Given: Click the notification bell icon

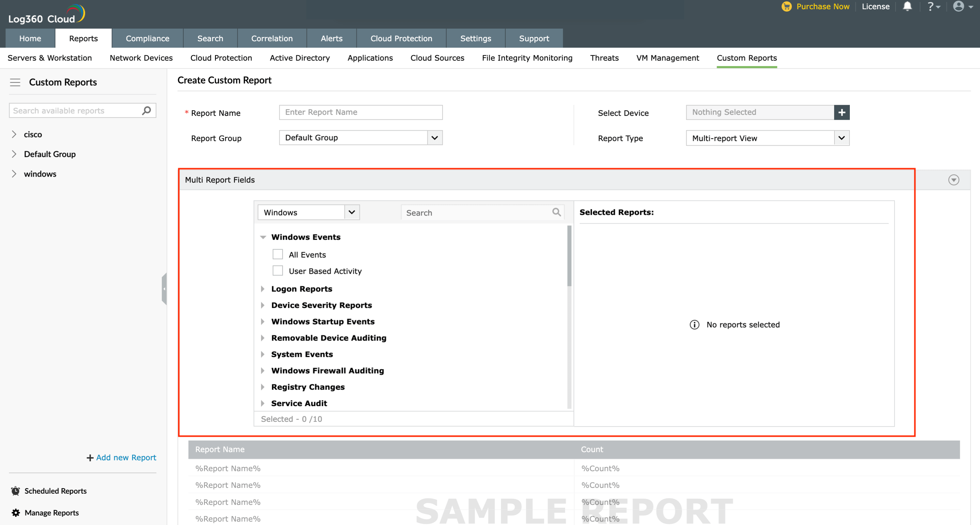Looking at the screenshot, I should click(x=907, y=6).
